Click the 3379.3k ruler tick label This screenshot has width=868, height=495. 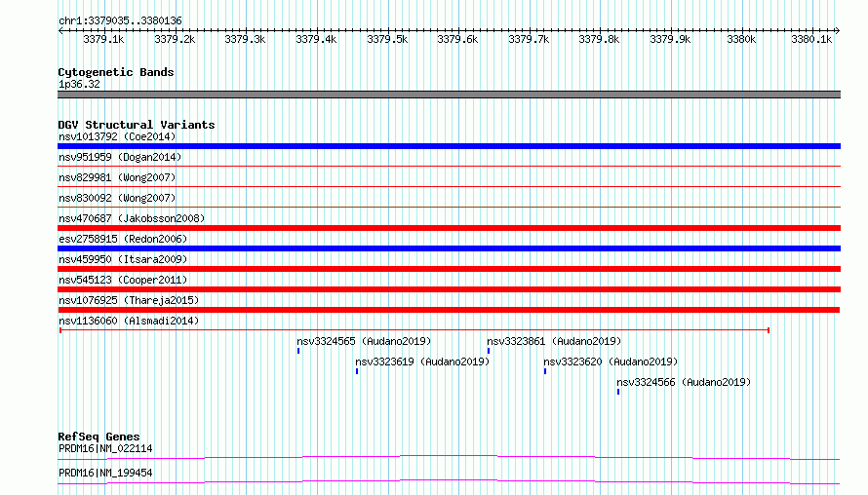coord(245,39)
